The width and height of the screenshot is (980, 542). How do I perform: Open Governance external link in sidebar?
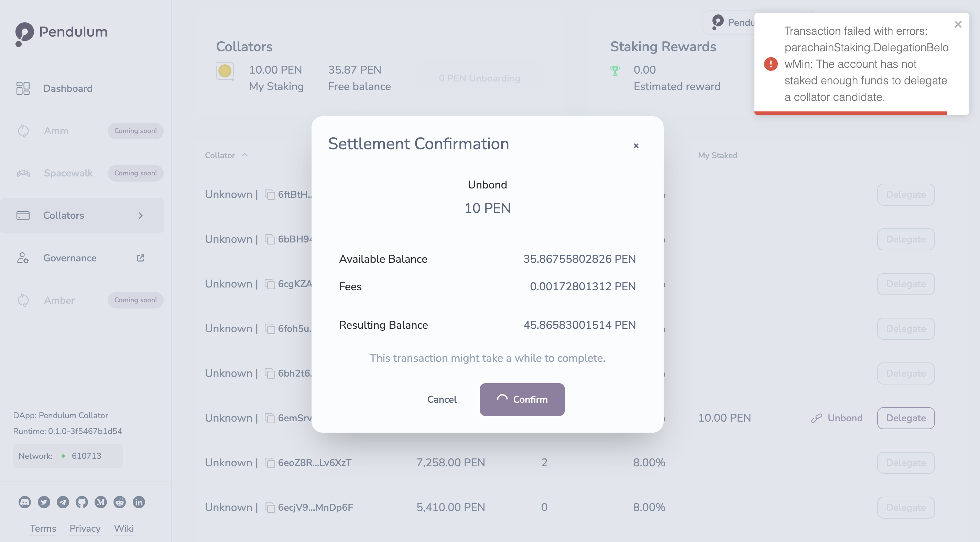point(140,258)
